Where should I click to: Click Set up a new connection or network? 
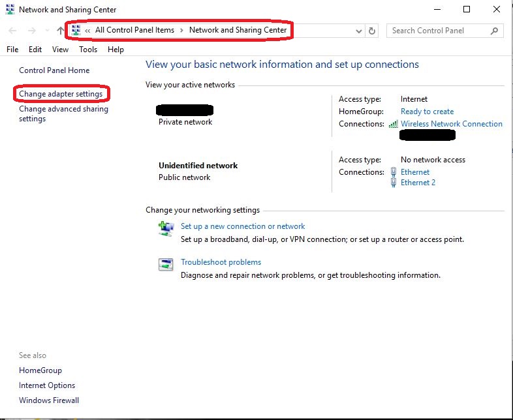(x=242, y=226)
